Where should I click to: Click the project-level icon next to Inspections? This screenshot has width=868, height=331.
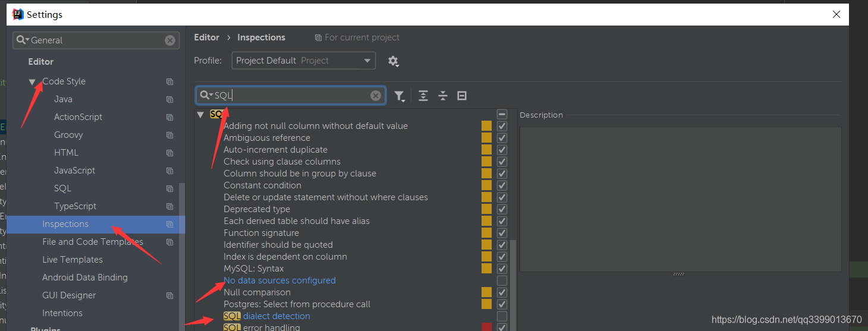pos(170,224)
